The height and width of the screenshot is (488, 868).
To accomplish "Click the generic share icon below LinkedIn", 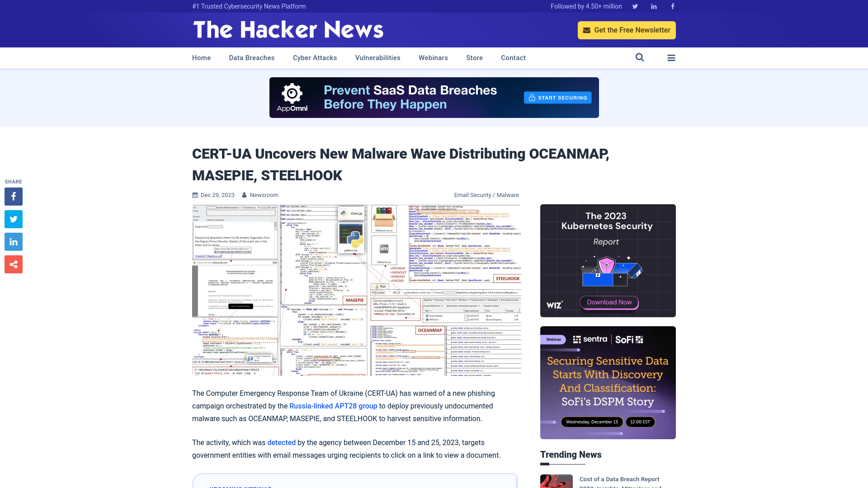I will click(13, 264).
